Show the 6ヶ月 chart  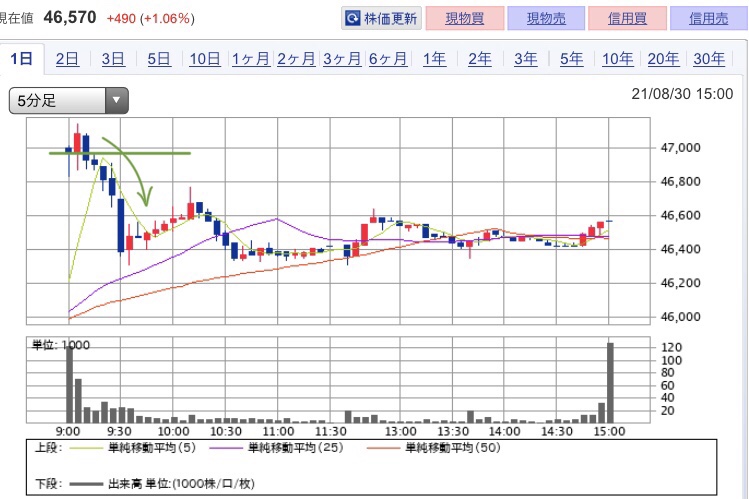[x=388, y=59]
